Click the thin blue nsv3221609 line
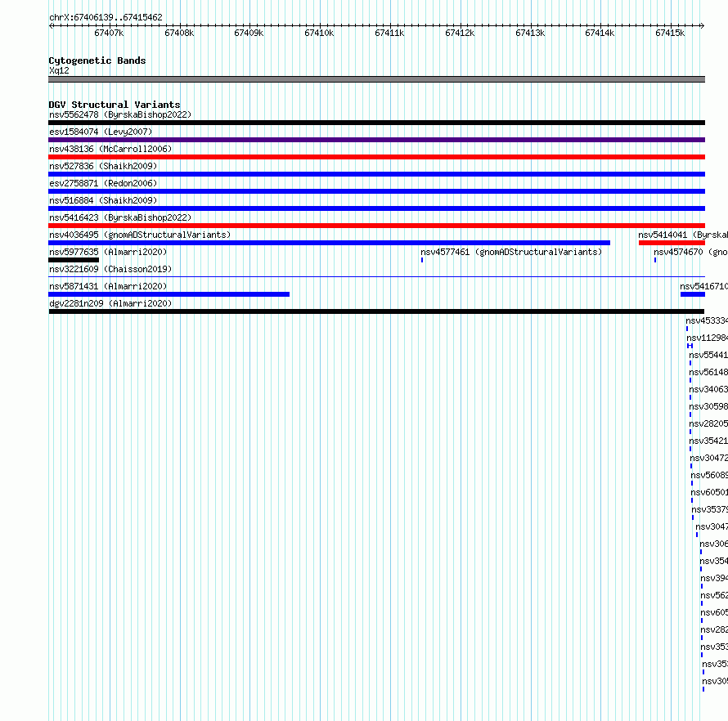The height and width of the screenshot is (721, 728). point(376,277)
